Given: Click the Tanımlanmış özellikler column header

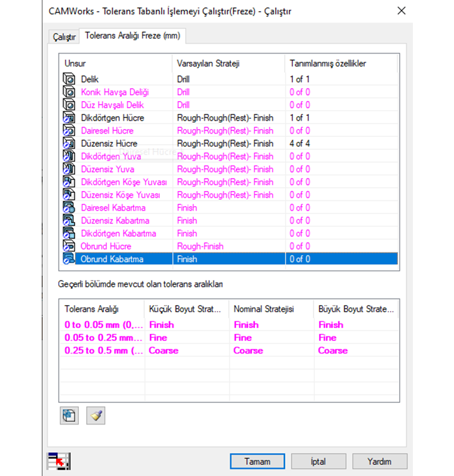Looking at the screenshot, I should tap(327, 63).
